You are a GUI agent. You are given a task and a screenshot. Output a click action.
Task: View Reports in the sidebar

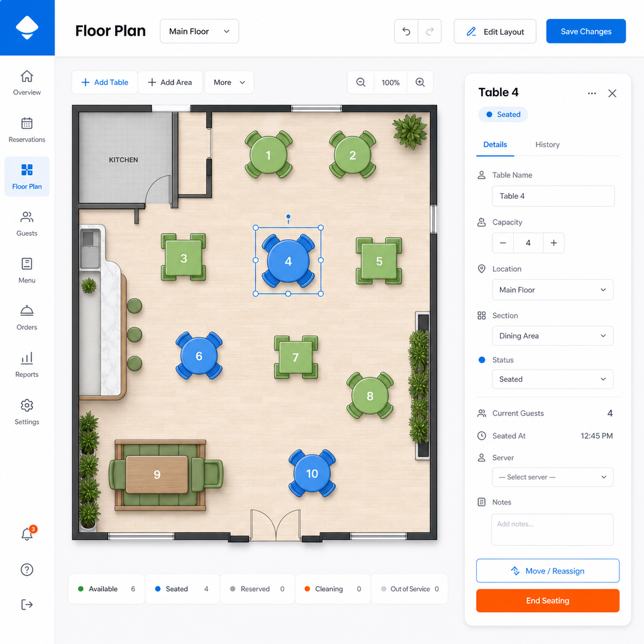coord(26,365)
